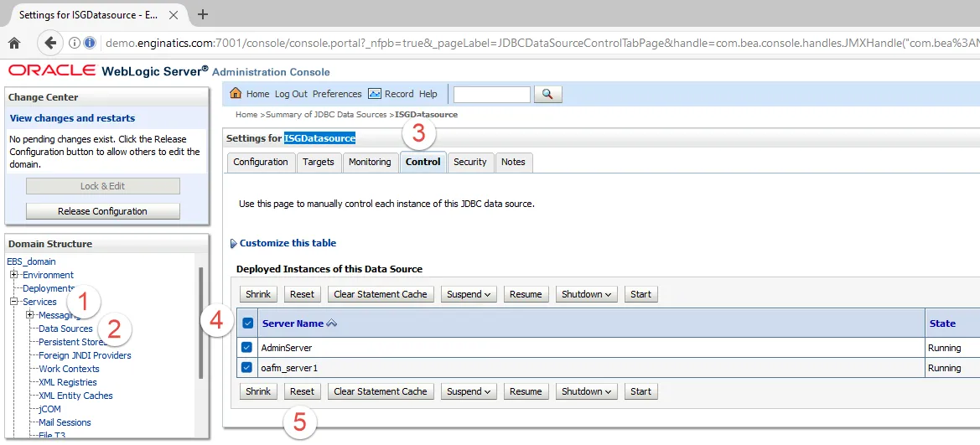The height and width of the screenshot is (445, 980).
Task: Switch to the Configuration tab
Action: 261,162
